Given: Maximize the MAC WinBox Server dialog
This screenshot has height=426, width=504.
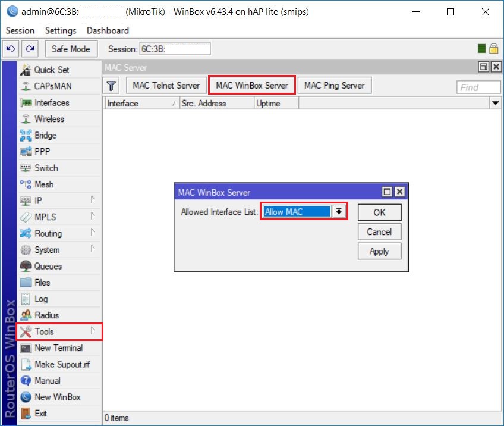Looking at the screenshot, I should pos(387,192).
